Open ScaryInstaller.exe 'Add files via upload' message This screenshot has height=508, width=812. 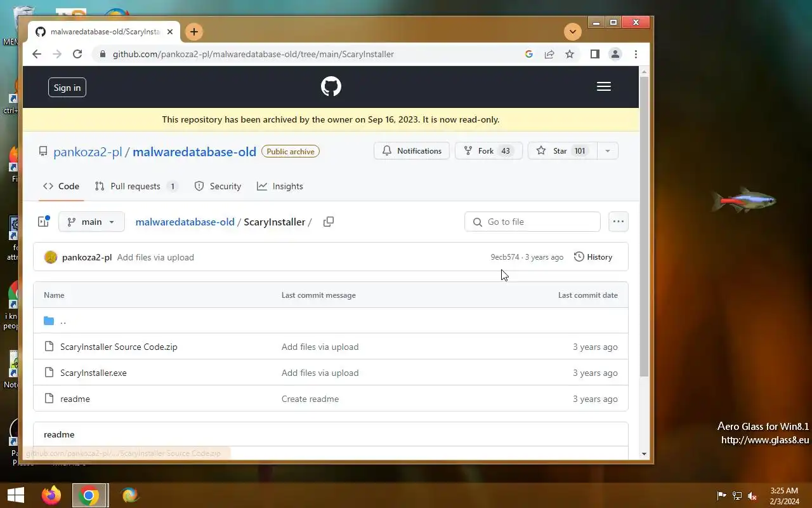point(320,373)
